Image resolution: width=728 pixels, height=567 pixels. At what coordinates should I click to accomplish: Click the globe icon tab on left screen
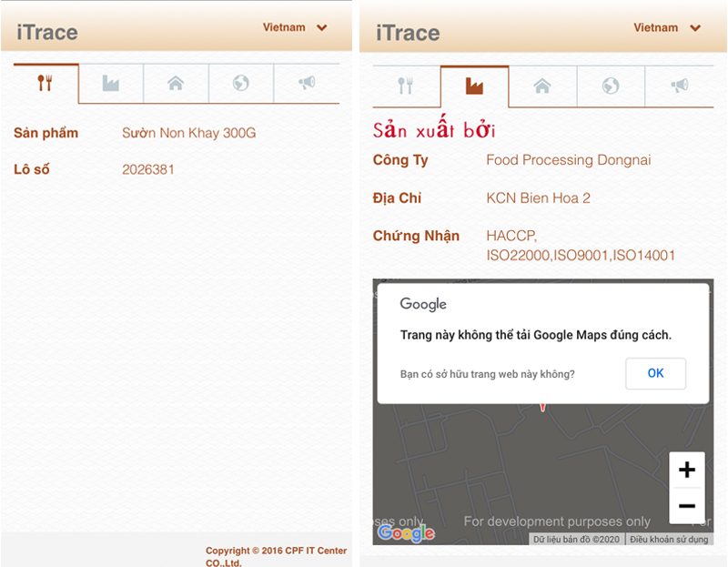241,84
